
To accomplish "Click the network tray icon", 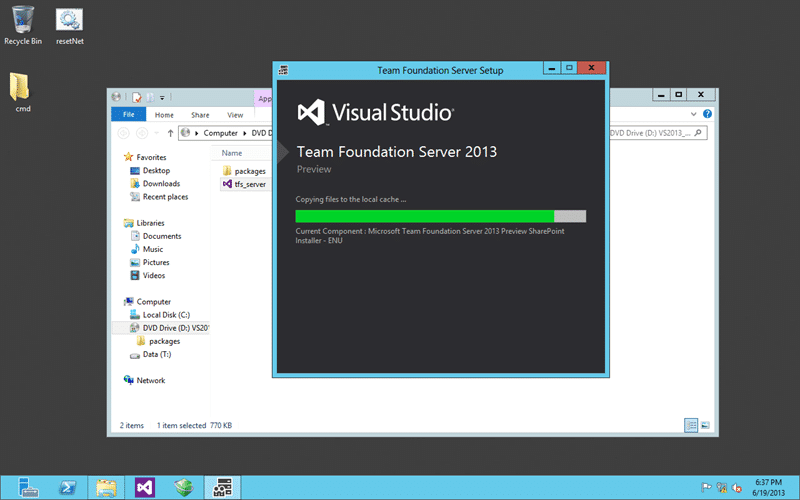I will click(x=721, y=488).
